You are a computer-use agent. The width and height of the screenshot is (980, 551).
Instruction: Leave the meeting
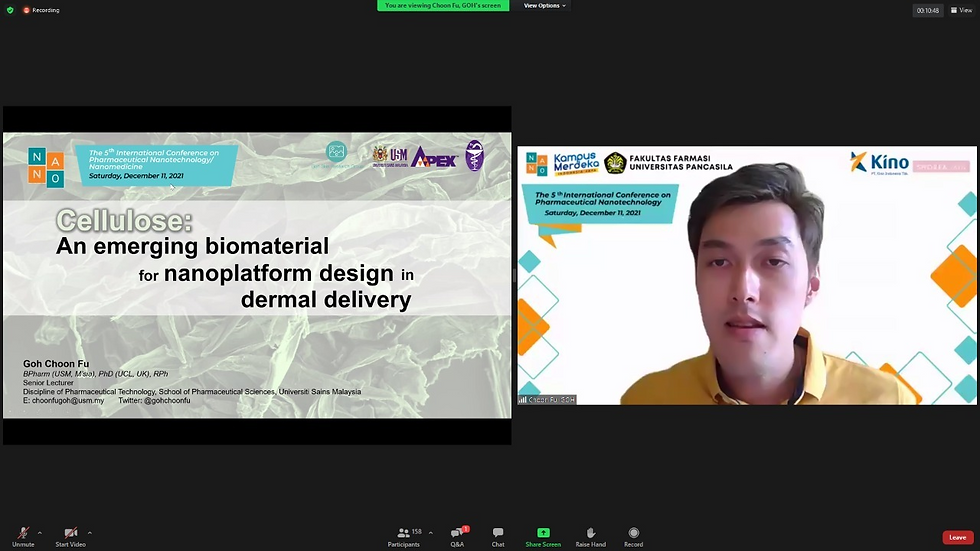tap(958, 537)
